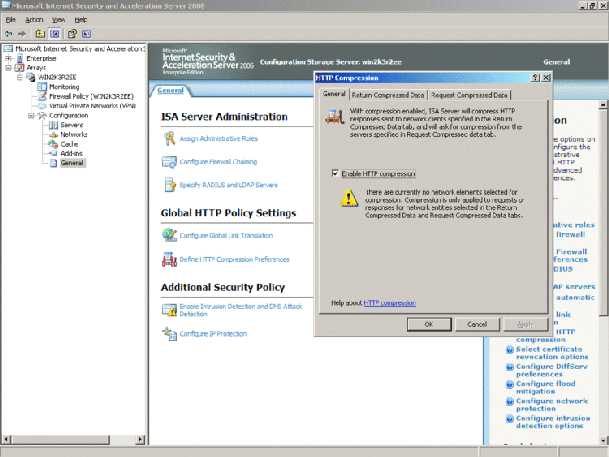This screenshot has width=609, height=457.
Task: Click the Firewall Policy tree node icon
Action: coord(42,96)
